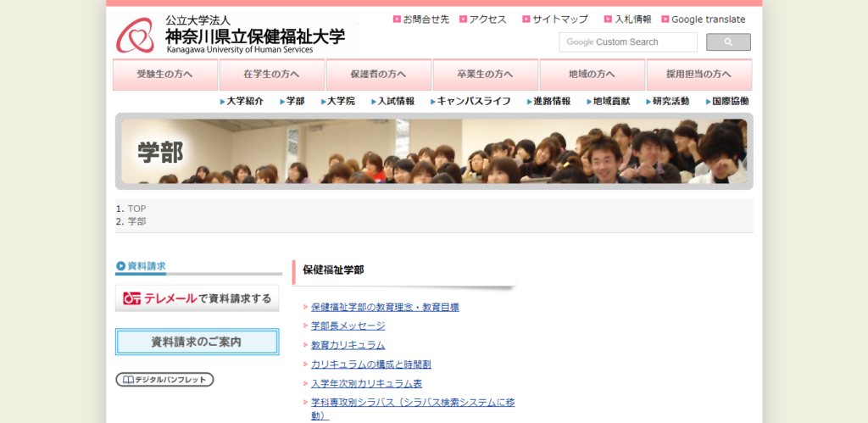Open the 学部 menu item
Screen dimensions: 868x423
tap(292, 102)
